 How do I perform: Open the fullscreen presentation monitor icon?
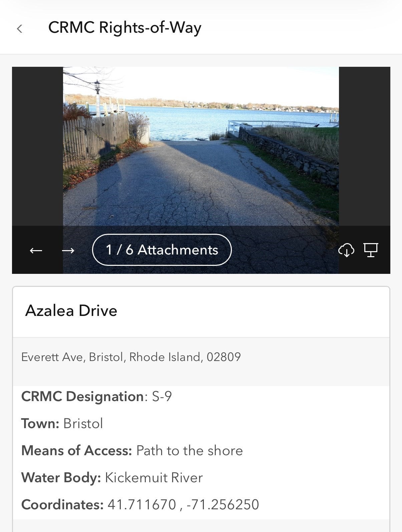point(371,250)
